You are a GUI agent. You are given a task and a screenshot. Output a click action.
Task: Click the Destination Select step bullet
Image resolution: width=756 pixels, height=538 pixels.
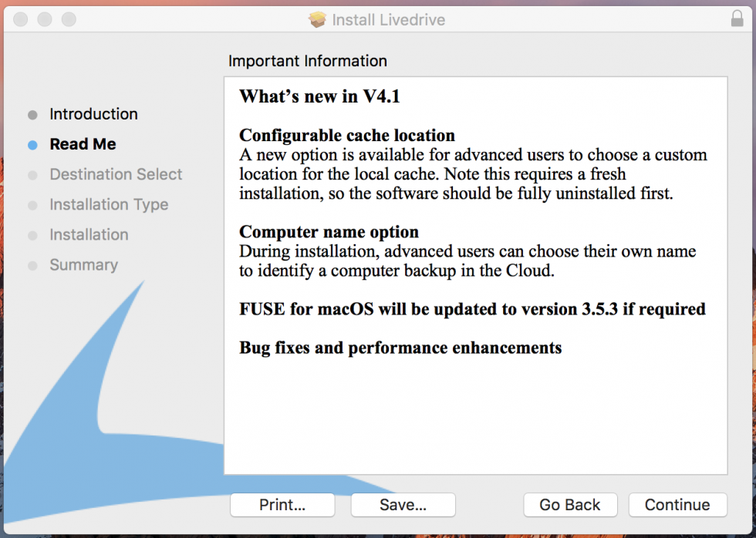click(x=32, y=175)
